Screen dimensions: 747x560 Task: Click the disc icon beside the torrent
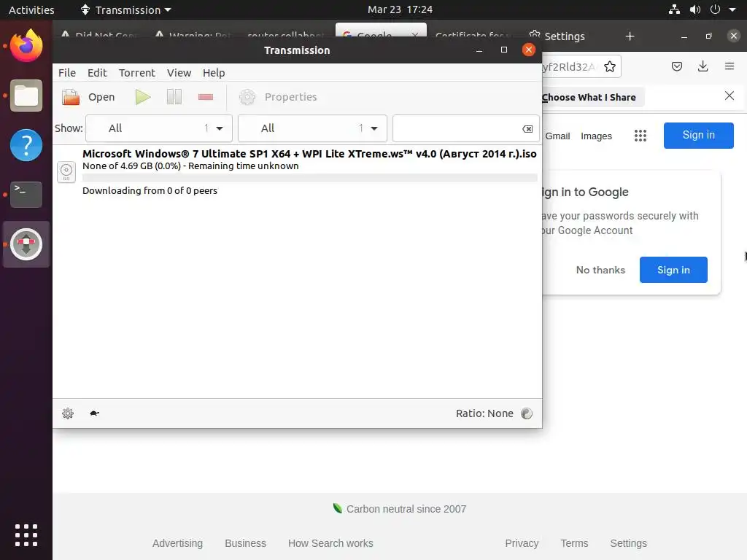point(66,172)
